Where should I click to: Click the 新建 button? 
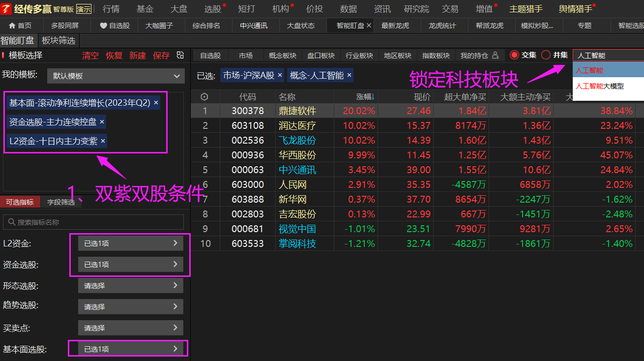pyautogui.click(x=138, y=56)
